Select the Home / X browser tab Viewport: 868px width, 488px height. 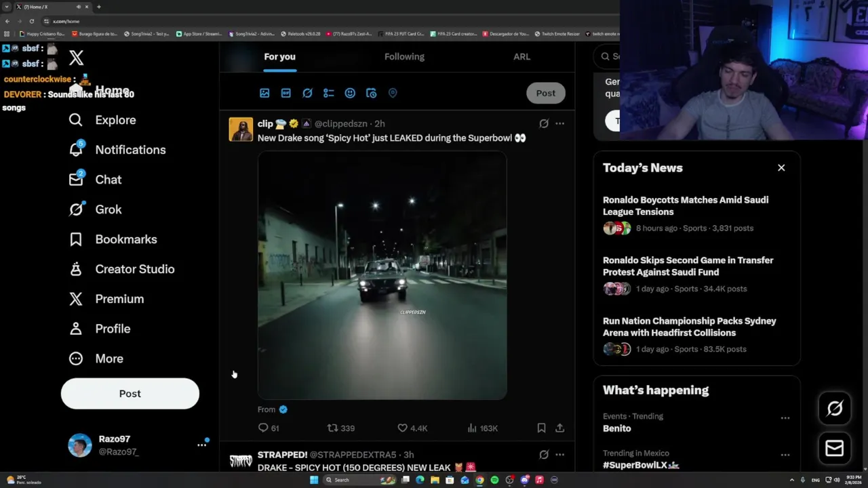[53, 7]
